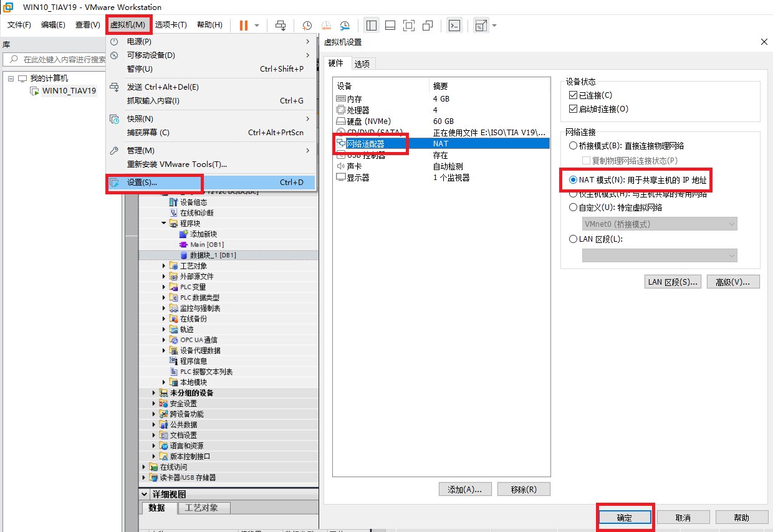Collapse the 程序块 tree node

click(165, 224)
